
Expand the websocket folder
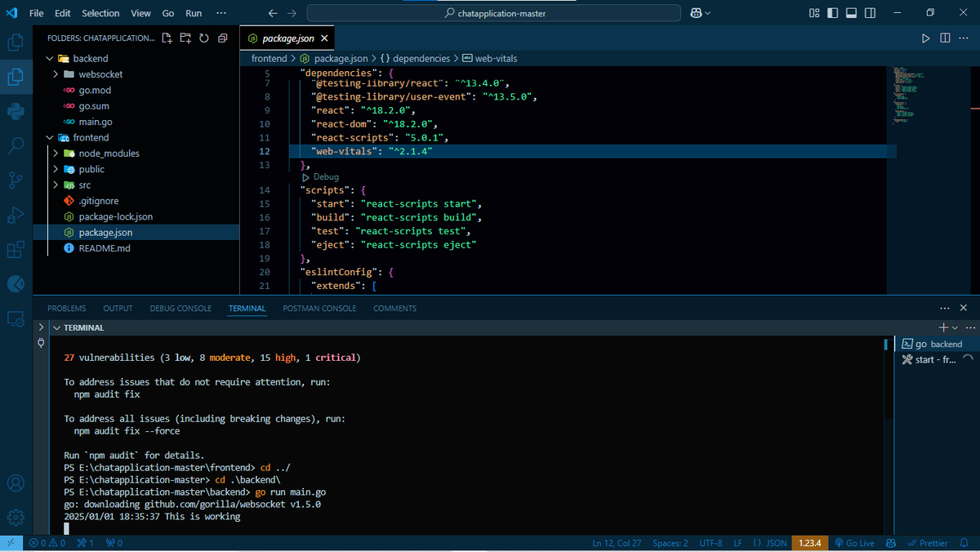(56, 74)
